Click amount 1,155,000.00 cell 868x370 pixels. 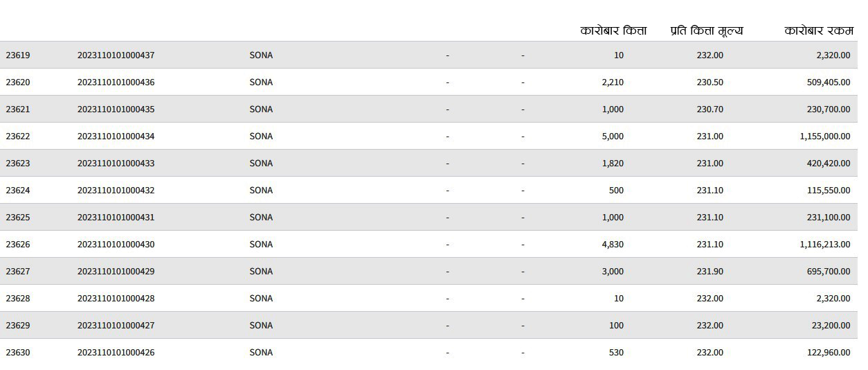[x=825, y=136]
